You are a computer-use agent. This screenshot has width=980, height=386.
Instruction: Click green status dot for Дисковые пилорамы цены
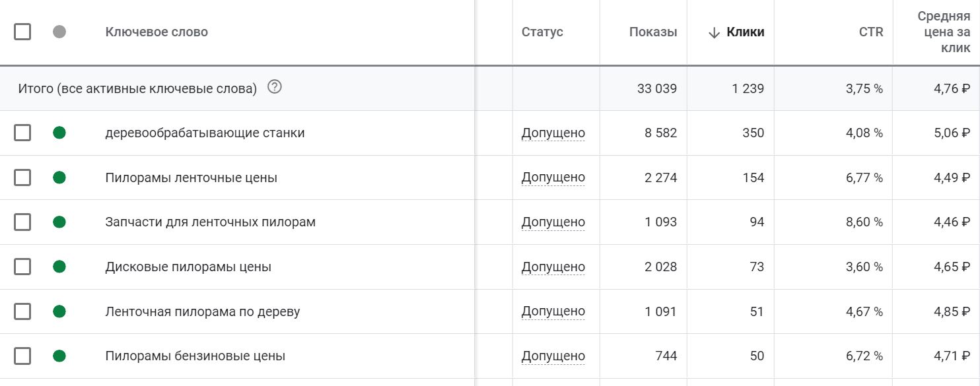click(x=59, y=267)
